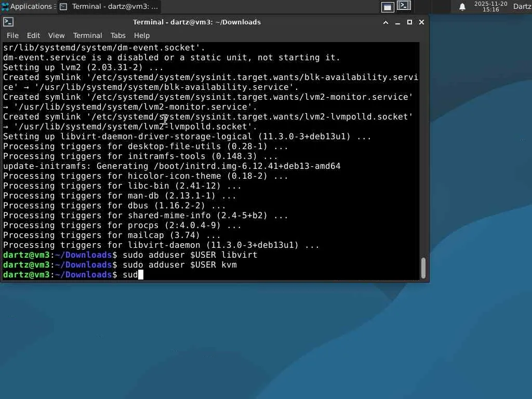Click 'Processing triggers for hicolor-icon-theme' line

coord(145,176)
